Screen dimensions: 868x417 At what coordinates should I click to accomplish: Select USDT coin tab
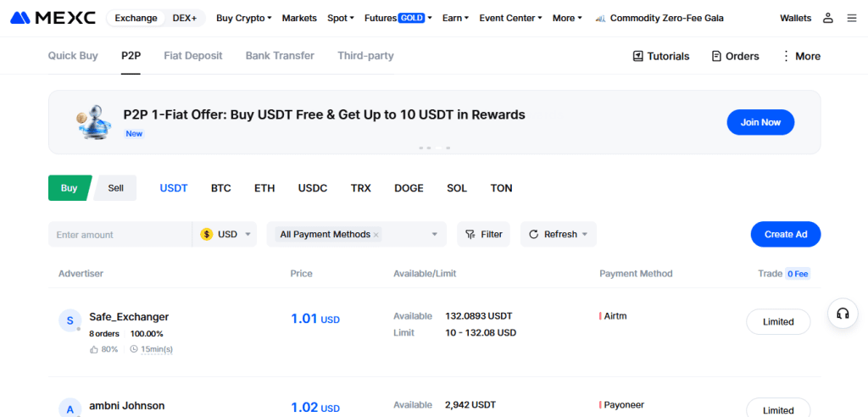coord(174,188)
